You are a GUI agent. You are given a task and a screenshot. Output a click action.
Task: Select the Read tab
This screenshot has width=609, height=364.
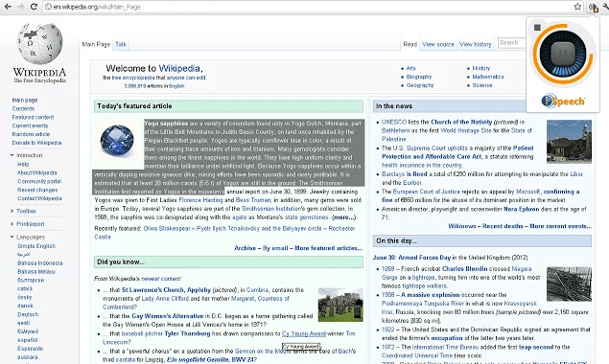point(410,44)
